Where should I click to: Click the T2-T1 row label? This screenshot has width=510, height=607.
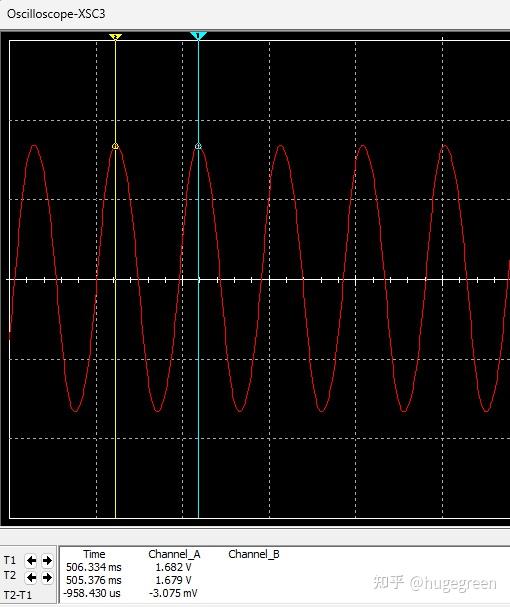point(18,595)
